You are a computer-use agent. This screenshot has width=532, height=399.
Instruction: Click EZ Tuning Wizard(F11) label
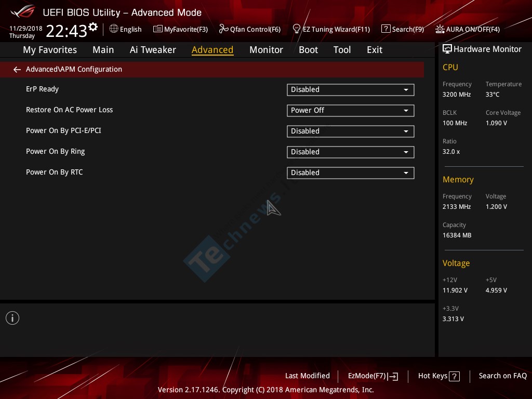(336, 30)
